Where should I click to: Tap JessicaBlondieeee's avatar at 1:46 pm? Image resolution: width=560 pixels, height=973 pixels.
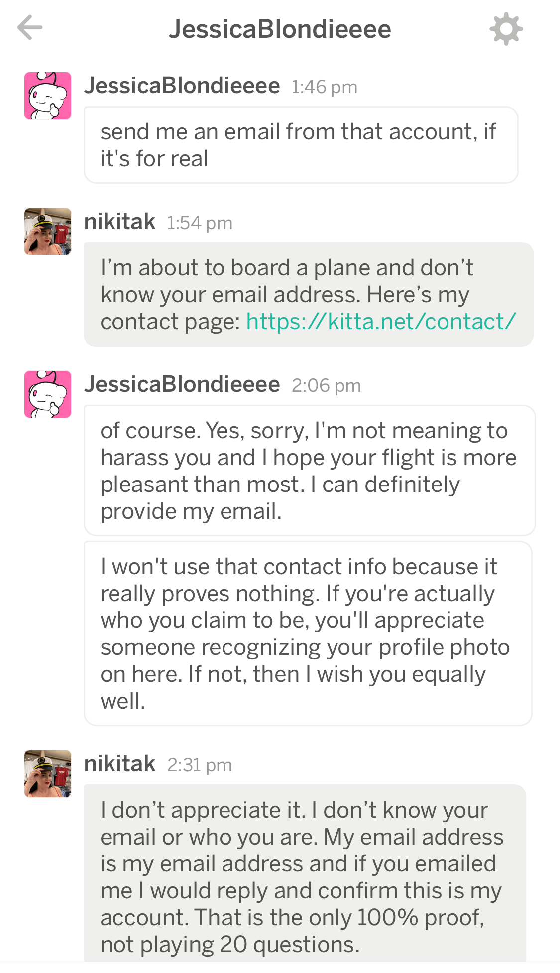[48, 96]
